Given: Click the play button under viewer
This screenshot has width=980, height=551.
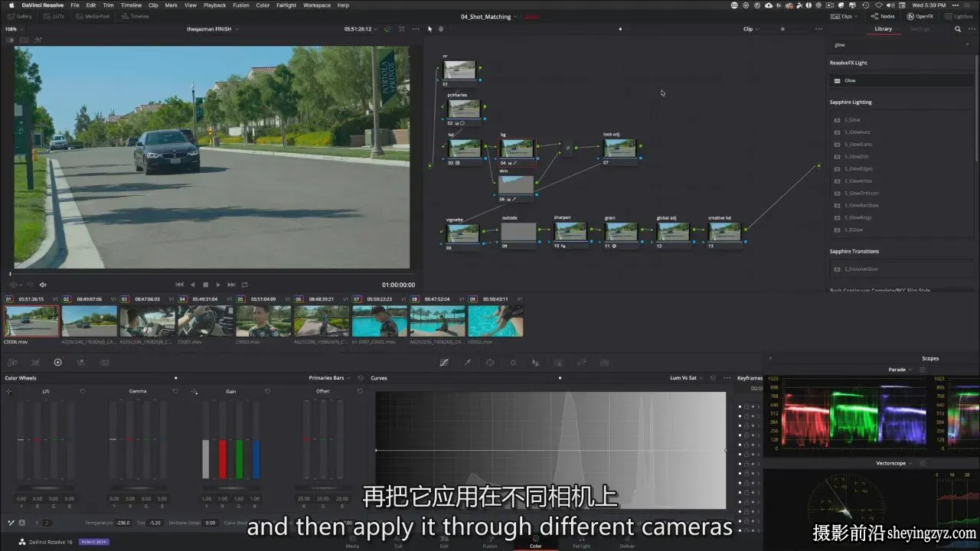Looking at the screenshot, I should coord(218,285).
